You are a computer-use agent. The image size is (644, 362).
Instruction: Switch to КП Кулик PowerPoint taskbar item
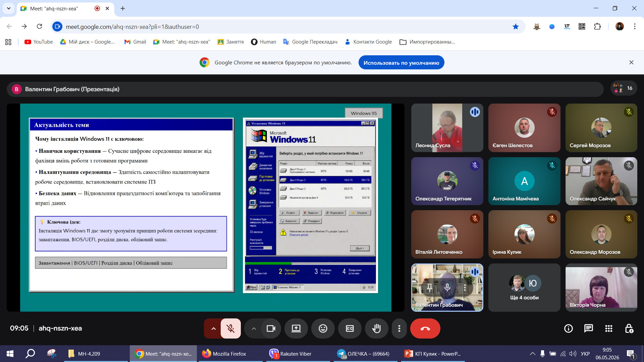pyautogui.click(x=433, y=354)
